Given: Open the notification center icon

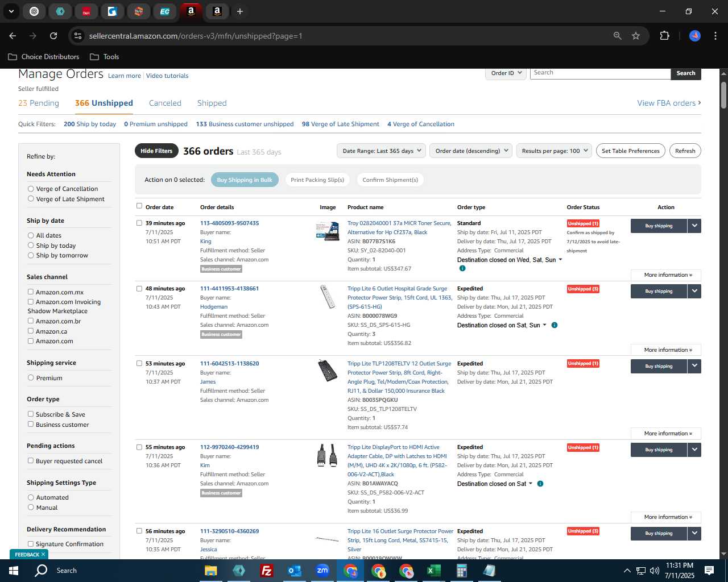Looking at the screenshot, I should coord(709,571).
